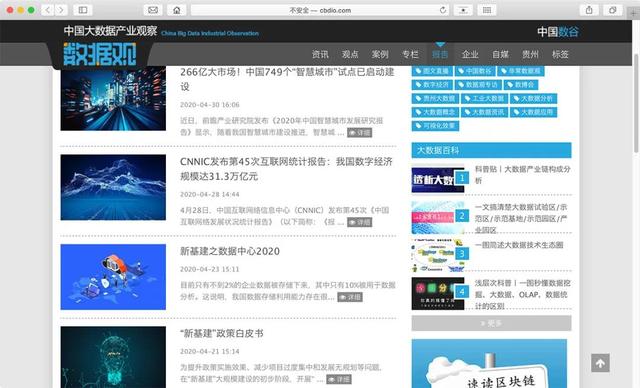The height and width of the screenshot is (388, 640).
Task: Click the 数博会 tag
Action: pos(521,85)
